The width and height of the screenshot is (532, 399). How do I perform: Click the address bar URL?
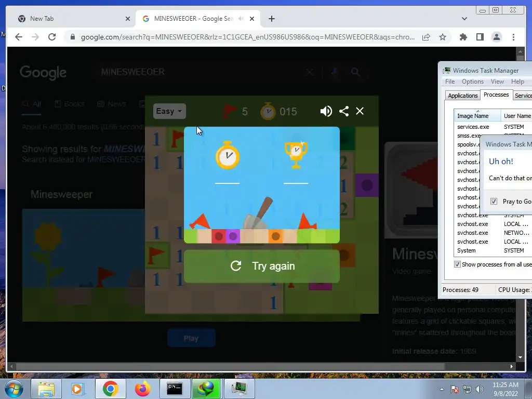coord(248,37)
